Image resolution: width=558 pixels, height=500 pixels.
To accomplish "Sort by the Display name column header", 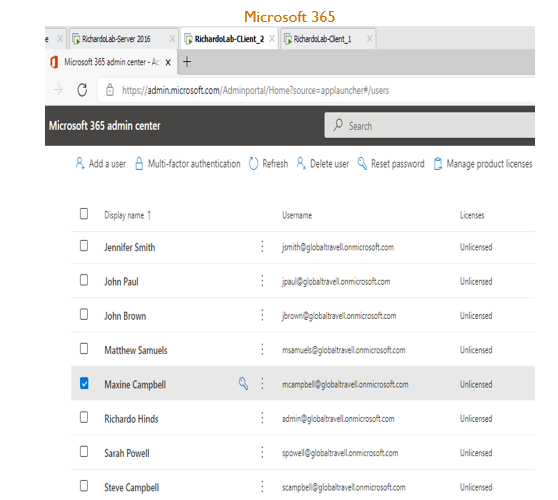I will 124,215.
